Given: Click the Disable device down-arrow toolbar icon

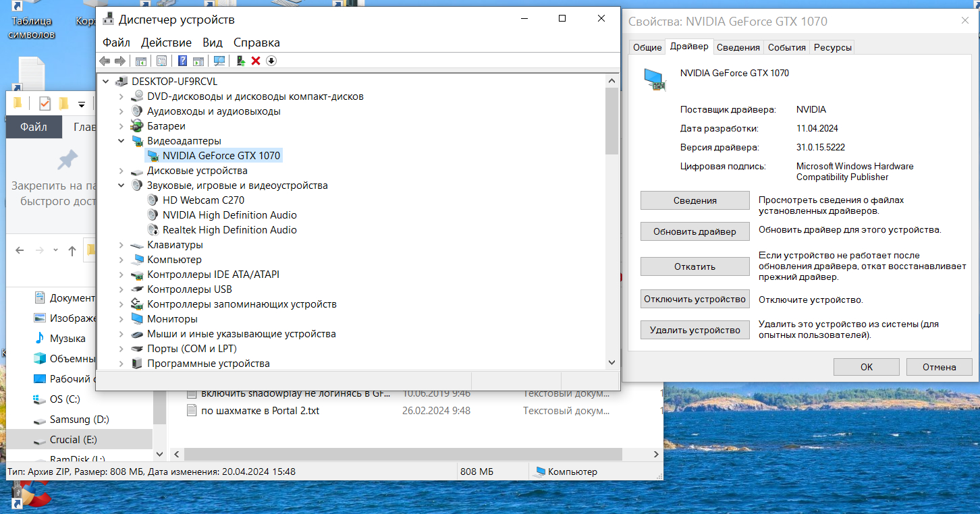Looking at the screenshot, I should pos(271,61).
